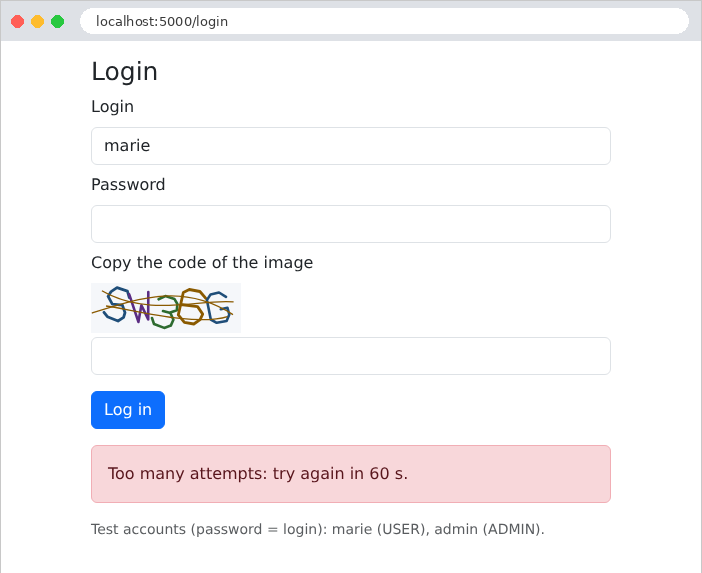
Task: Click the red close window button
Action: pyautogui.click(x=17, y=21)
